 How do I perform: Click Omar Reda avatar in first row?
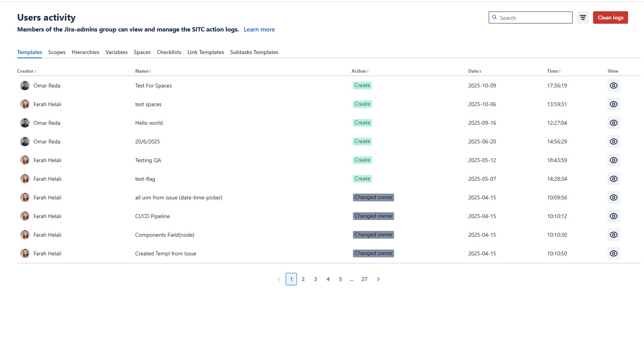click(25, 86)
